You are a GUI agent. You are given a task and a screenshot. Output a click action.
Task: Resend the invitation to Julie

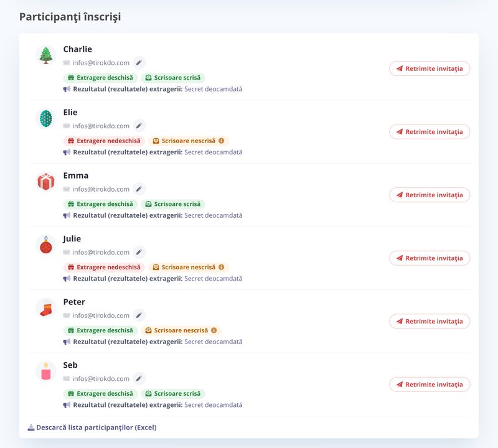430,258
